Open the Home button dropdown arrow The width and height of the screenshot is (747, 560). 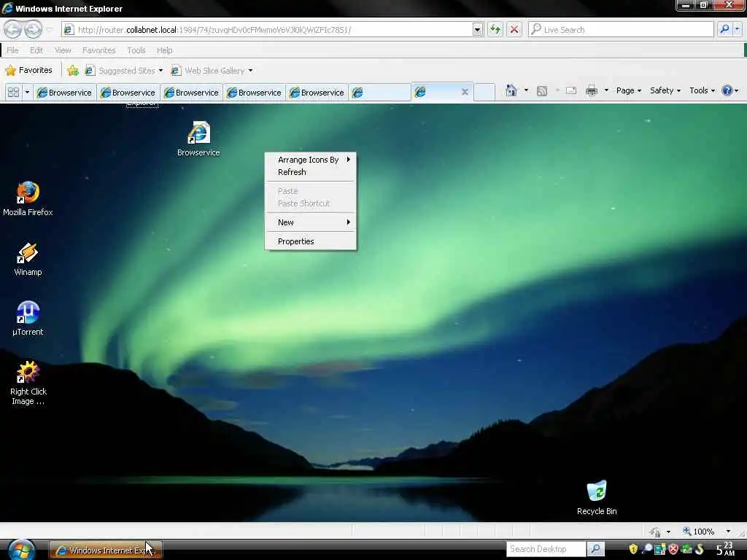(526, 90)
